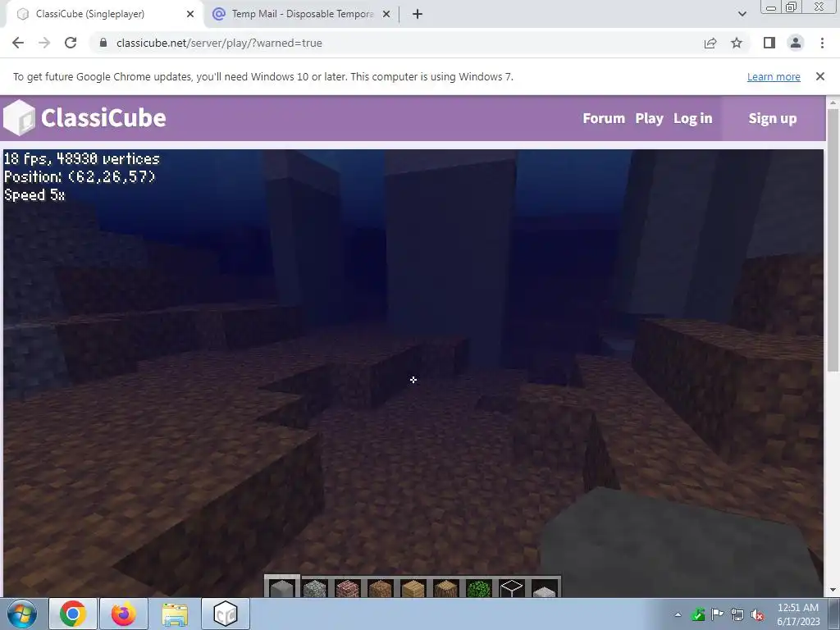Click the '18 fps, 48930 vertices' text
This screenshot has height=630, width=840.
click(82, 158)
